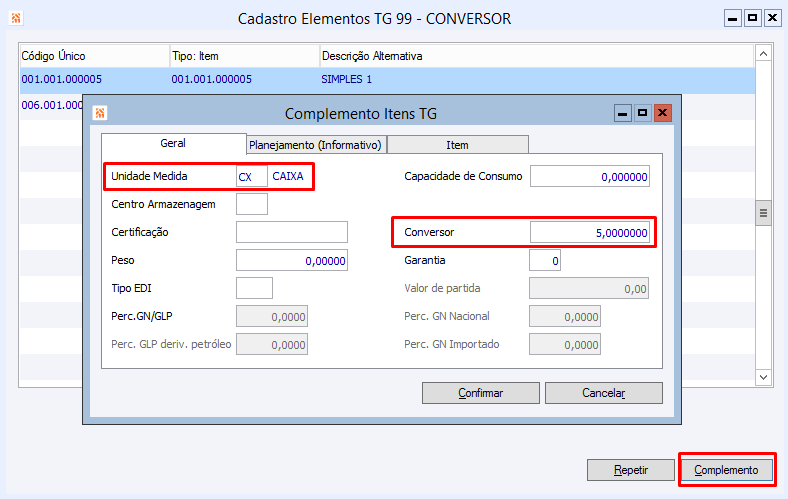Focus the Unidade Medida code field
This screenshot has height=499, width=788.
[x=251, y=177]
